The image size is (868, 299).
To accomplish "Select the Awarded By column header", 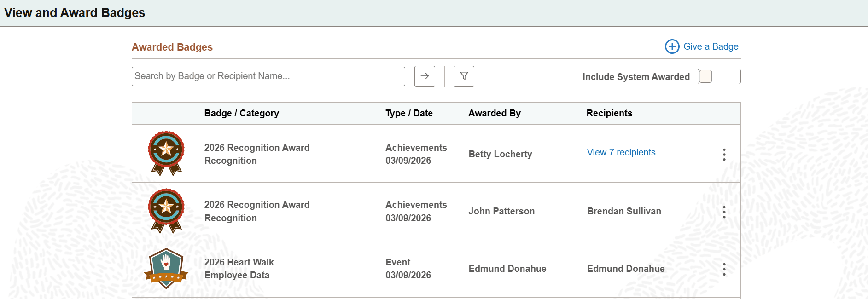I will click(x=495, y=113).
